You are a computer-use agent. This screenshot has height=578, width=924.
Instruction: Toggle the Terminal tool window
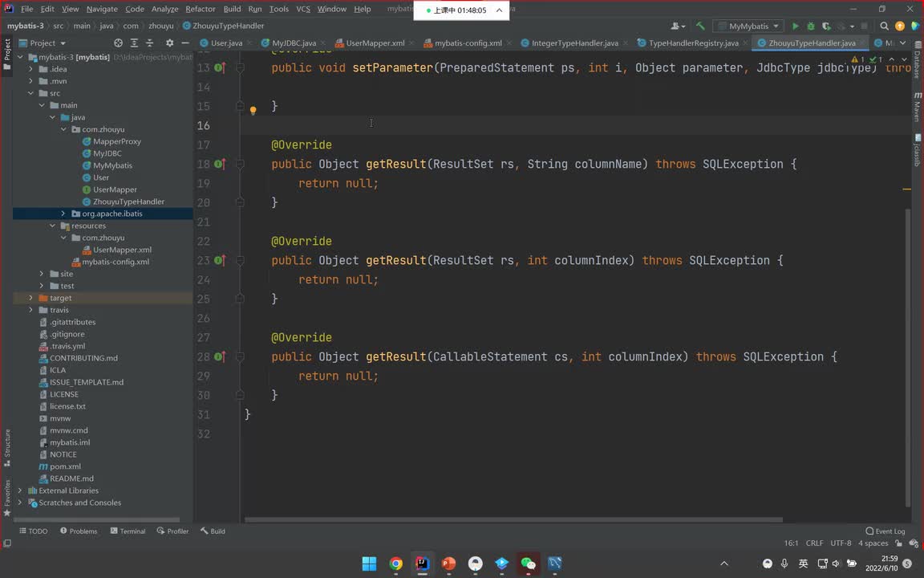[128, 531]
